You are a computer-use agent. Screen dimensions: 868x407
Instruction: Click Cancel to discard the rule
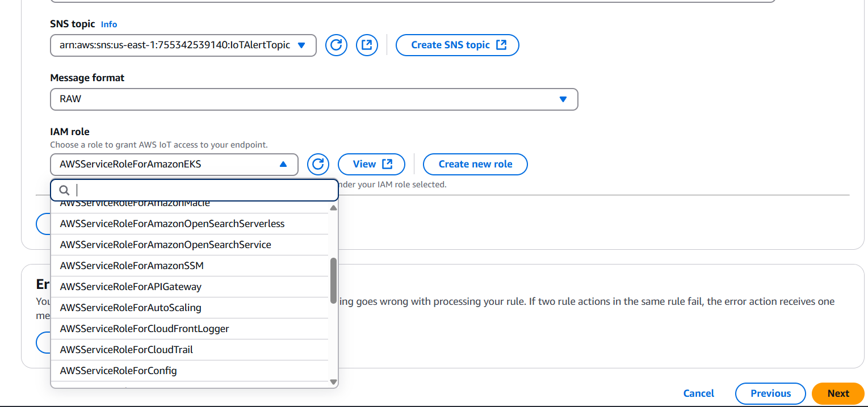tap(698, 393)
